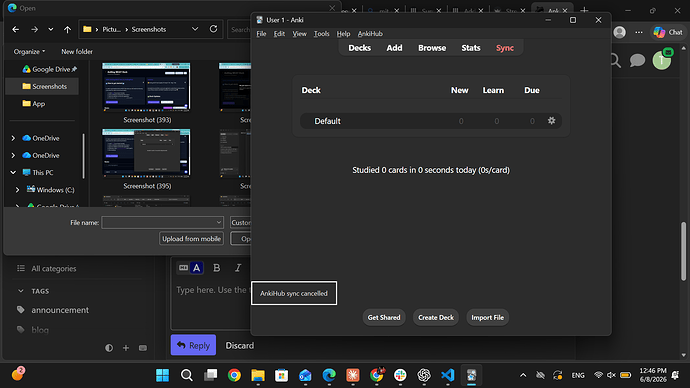Click the Import File button
Screen dimensions: 690x388
click(x=487, y=317)
